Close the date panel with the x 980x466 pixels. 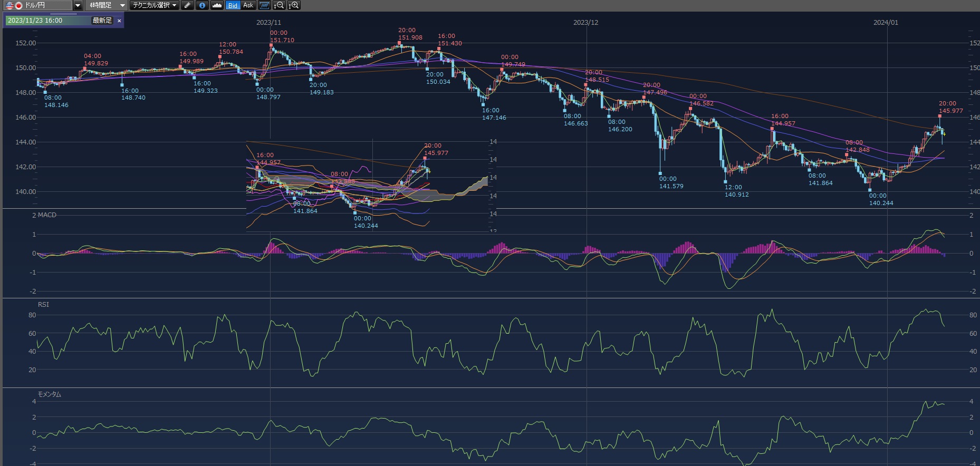tap(119, 21)
